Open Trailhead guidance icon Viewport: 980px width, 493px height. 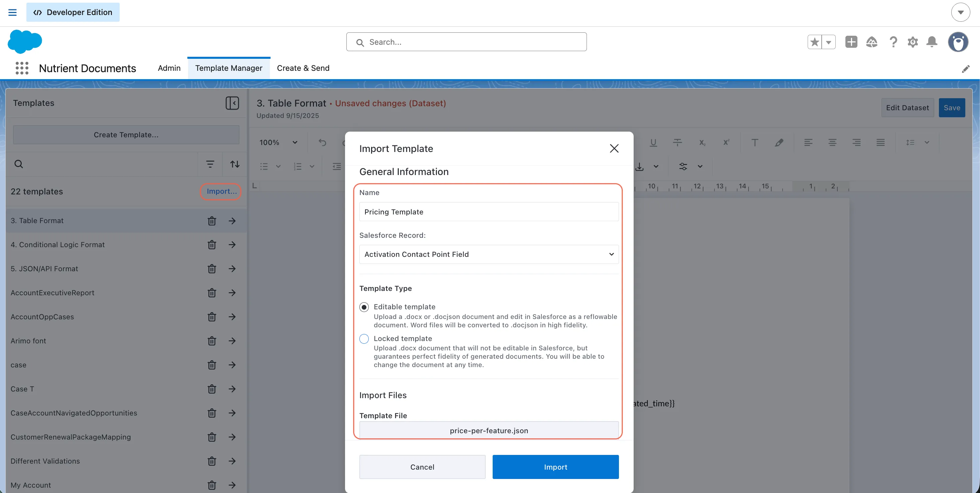coord(871,42)
